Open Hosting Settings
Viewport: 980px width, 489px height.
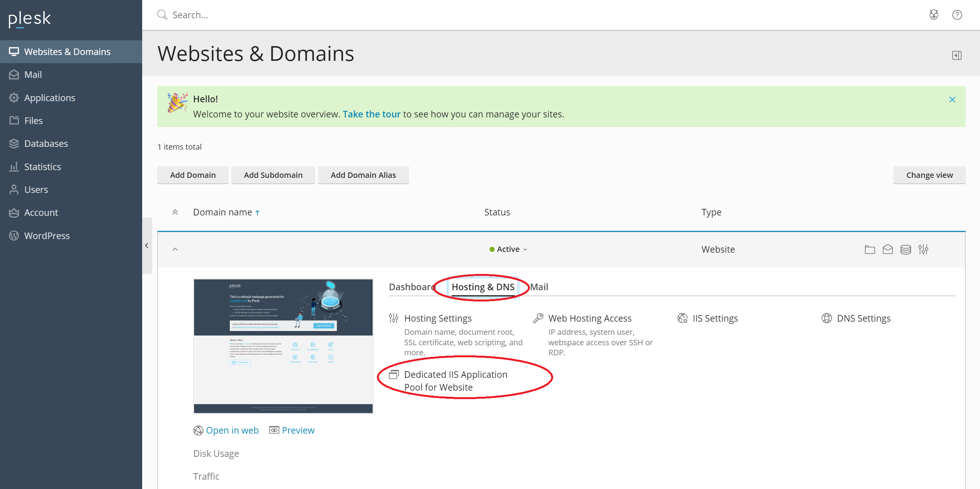click(438, 318)
